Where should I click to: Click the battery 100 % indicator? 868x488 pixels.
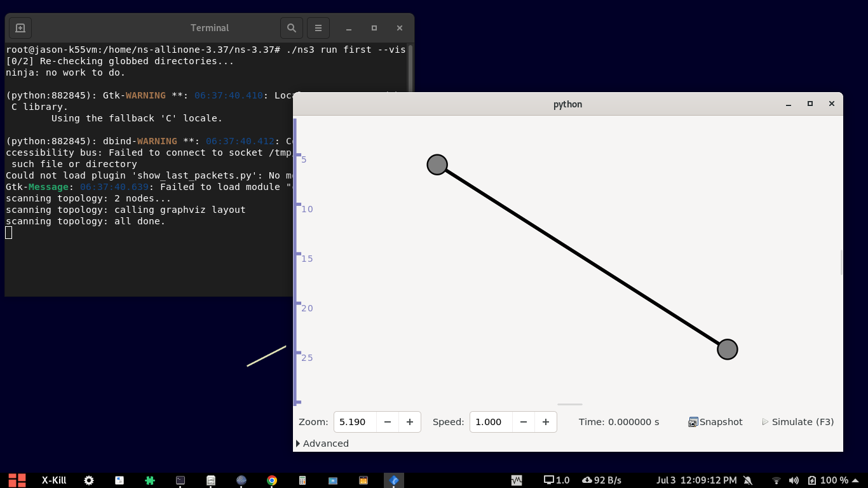click(x=828, y=480)
